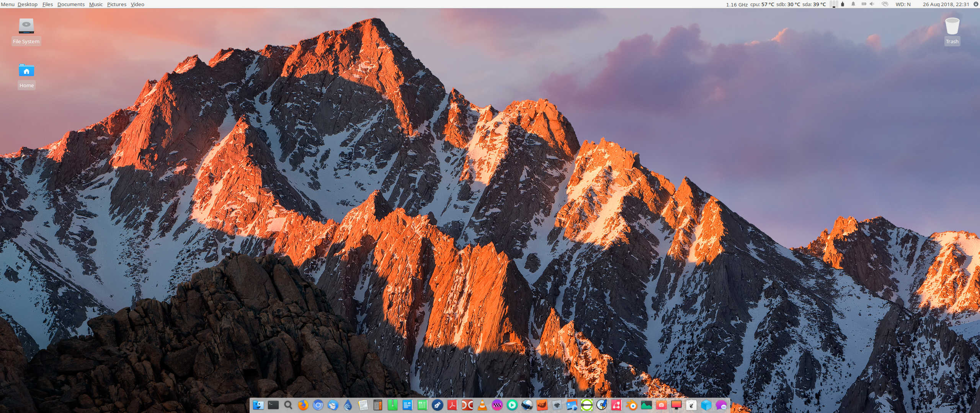Open the GNOME Software shopping bag icon

click(x=691, y=405)
